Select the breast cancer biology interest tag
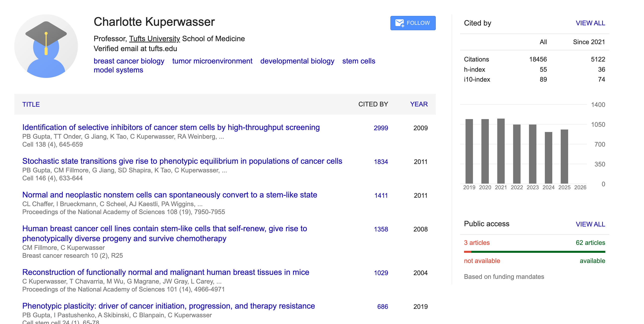The height and width of the screenshot is (324, 644). [x=129, y=61]
